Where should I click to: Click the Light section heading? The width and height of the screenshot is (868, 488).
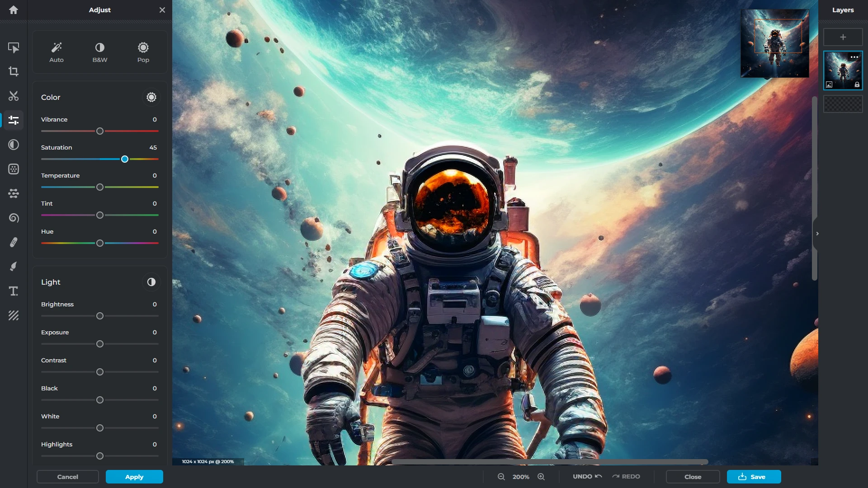51,282
